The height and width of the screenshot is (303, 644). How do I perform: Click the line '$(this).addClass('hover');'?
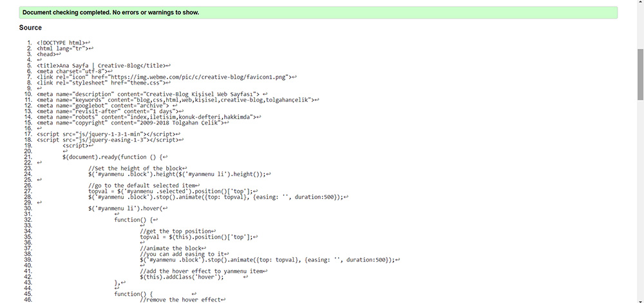point(182,277)
